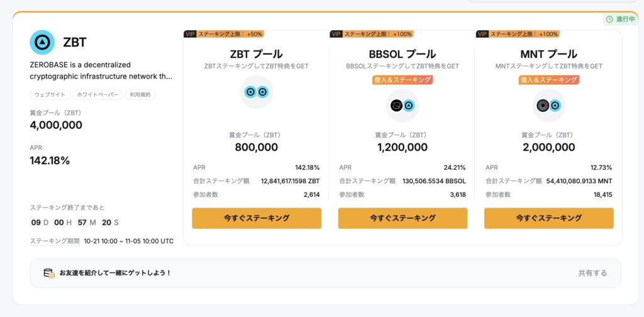Click the referral coins icon
This screenshot has height=317, width=644.
pyautogui.click(x=48, y=273)
